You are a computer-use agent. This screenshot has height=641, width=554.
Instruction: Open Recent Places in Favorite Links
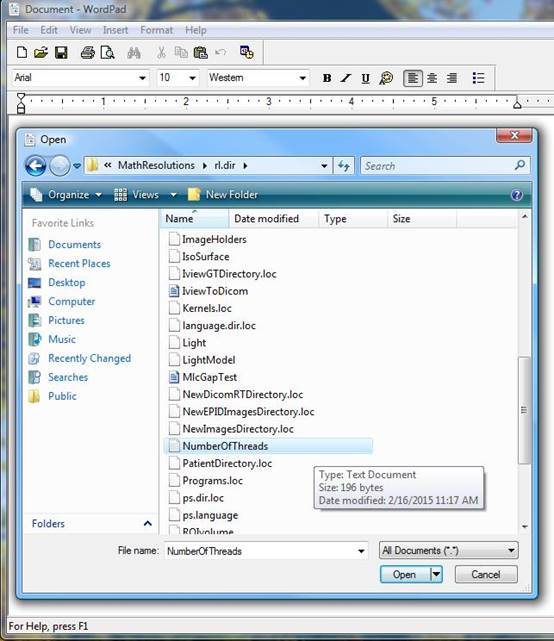(79, 264)
